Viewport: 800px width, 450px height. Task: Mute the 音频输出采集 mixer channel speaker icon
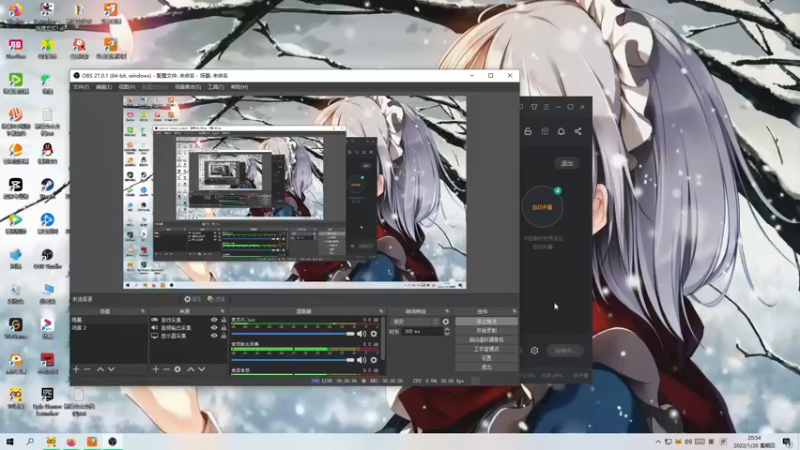[361, 360]
